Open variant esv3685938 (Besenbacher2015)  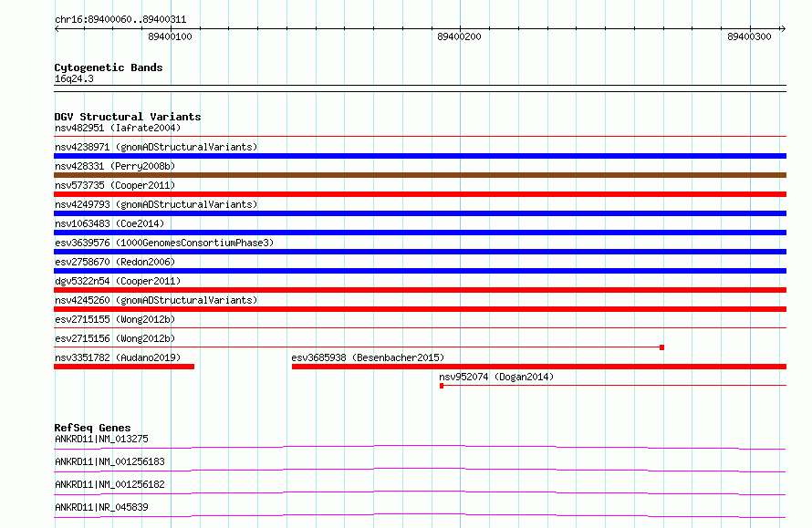click(368, 357)
